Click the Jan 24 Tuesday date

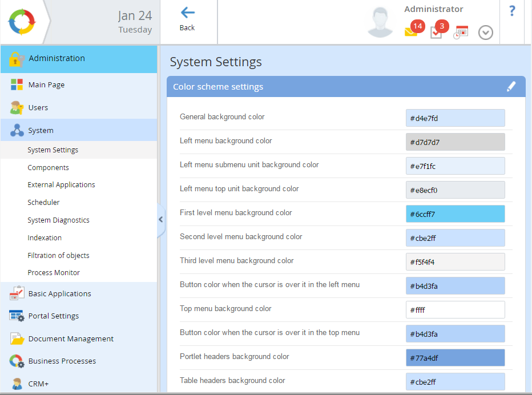tap(135, 22)
